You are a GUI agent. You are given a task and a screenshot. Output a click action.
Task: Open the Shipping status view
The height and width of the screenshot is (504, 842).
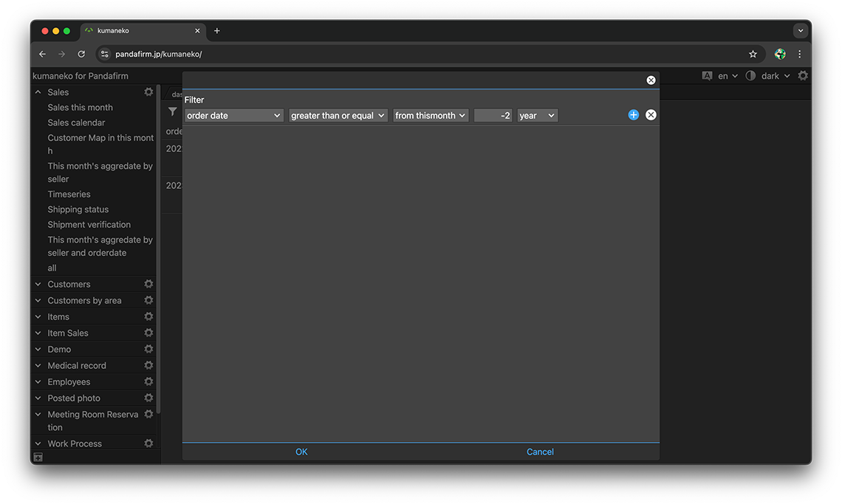pyautogui.click(x=78, y=210)
